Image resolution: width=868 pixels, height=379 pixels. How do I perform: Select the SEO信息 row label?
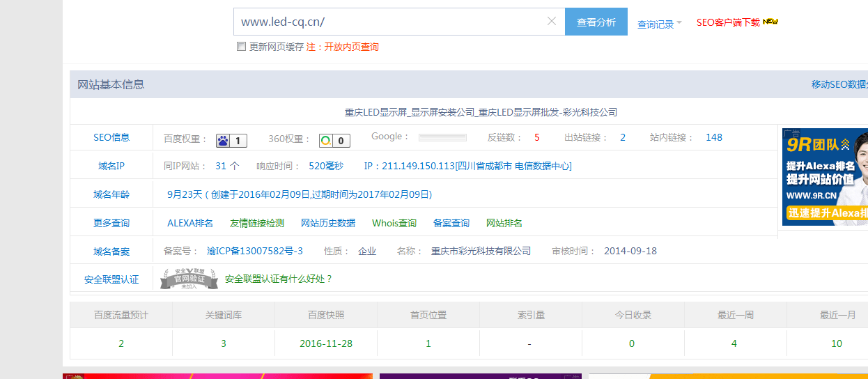(111, 137)
